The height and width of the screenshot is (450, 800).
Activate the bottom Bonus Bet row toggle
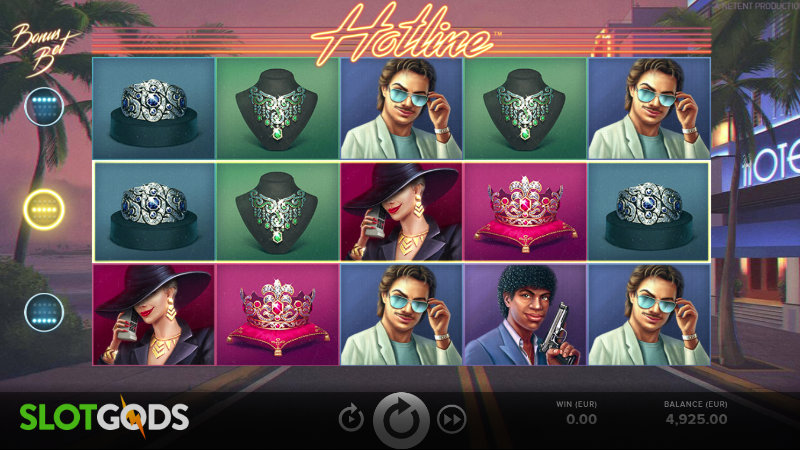(44, 312)
